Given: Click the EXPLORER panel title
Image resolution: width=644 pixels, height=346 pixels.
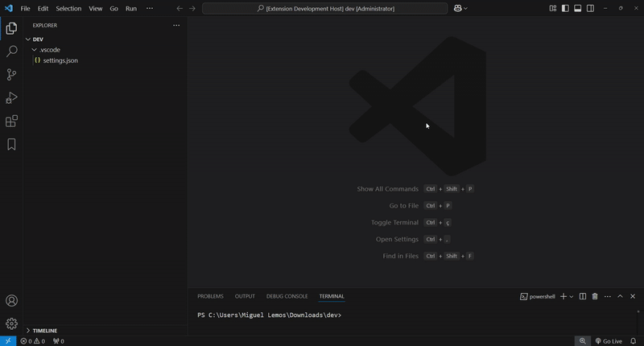Looking at the screenshot, I should (x=45, y=26).
